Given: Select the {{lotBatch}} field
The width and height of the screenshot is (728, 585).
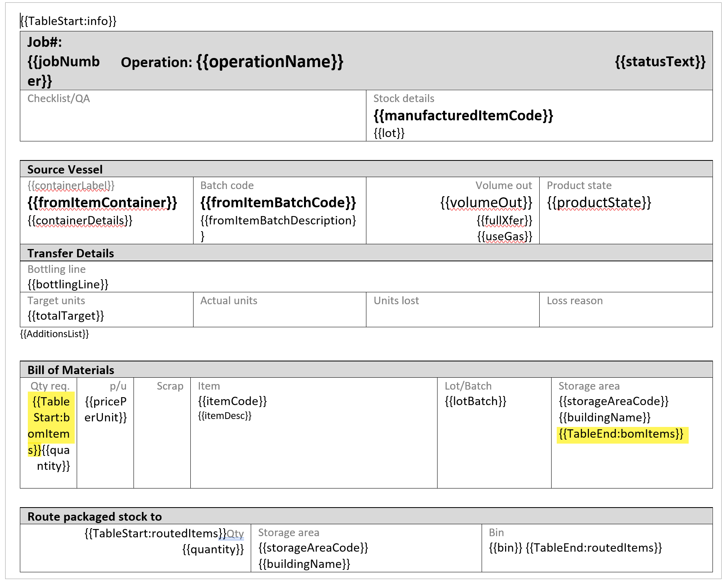Looking at the screenshot, I should (x=476, y=401).
